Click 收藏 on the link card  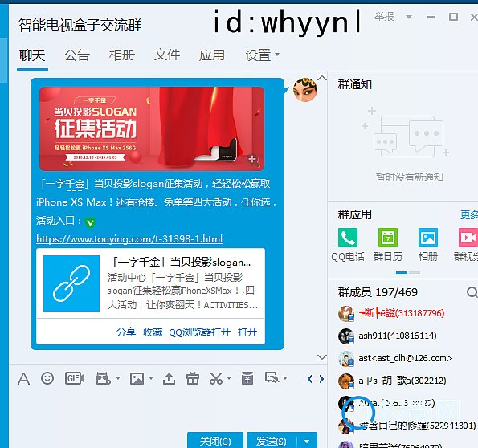click(153, 332)
